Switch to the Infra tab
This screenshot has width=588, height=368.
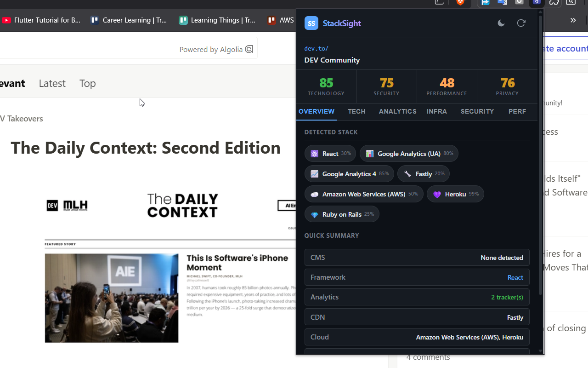coord(437,111)
